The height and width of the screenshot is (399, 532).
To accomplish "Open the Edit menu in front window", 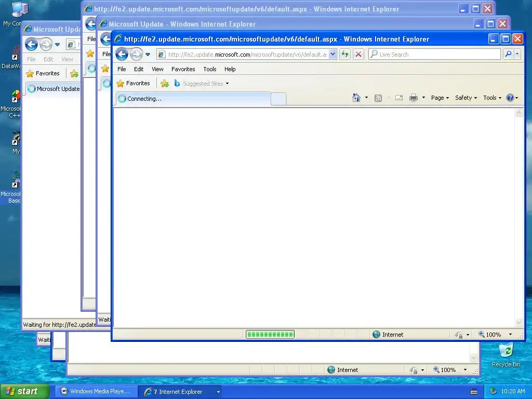I will point(138,69).
